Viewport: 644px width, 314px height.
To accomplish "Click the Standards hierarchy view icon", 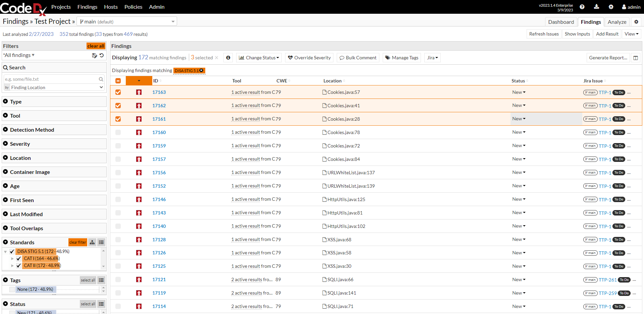I will [x=92, y=242].
